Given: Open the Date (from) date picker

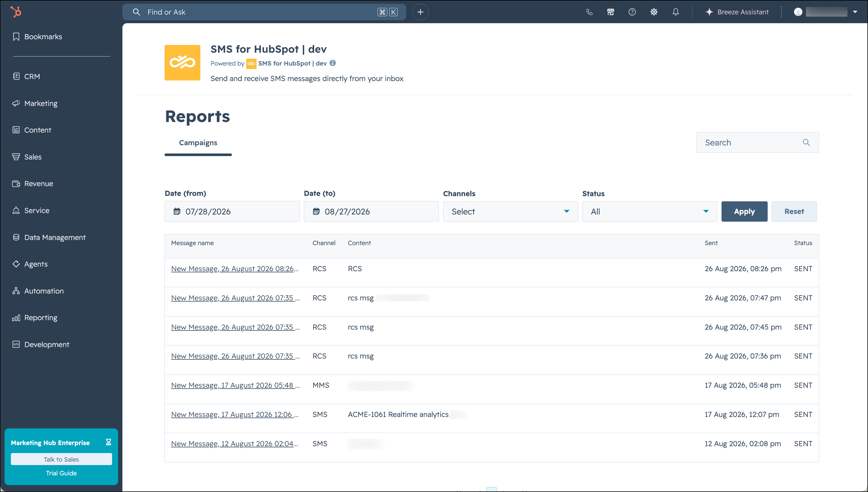Looking at the screenshot, I should pos(232,212).
